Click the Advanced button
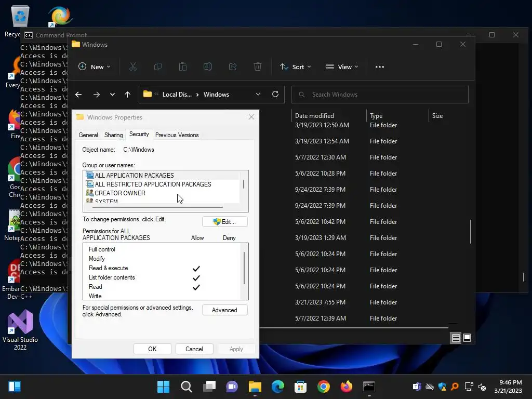 (224, 310)
